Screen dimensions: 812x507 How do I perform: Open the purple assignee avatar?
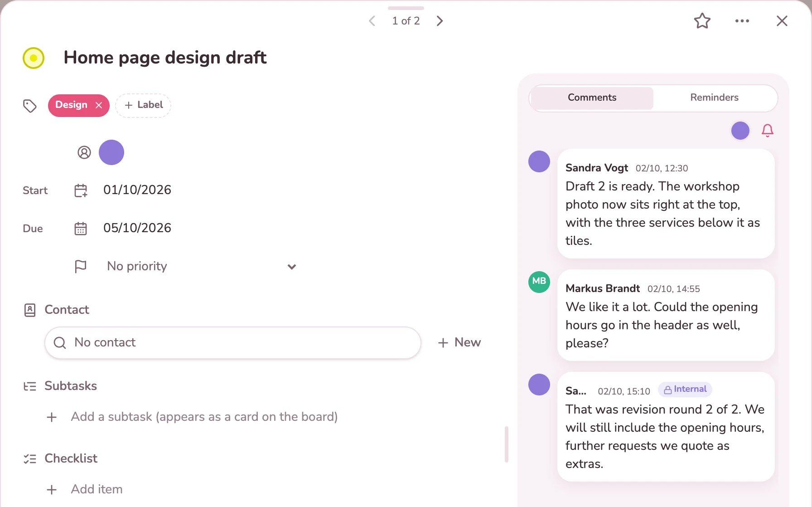click(x=111, y=152)
